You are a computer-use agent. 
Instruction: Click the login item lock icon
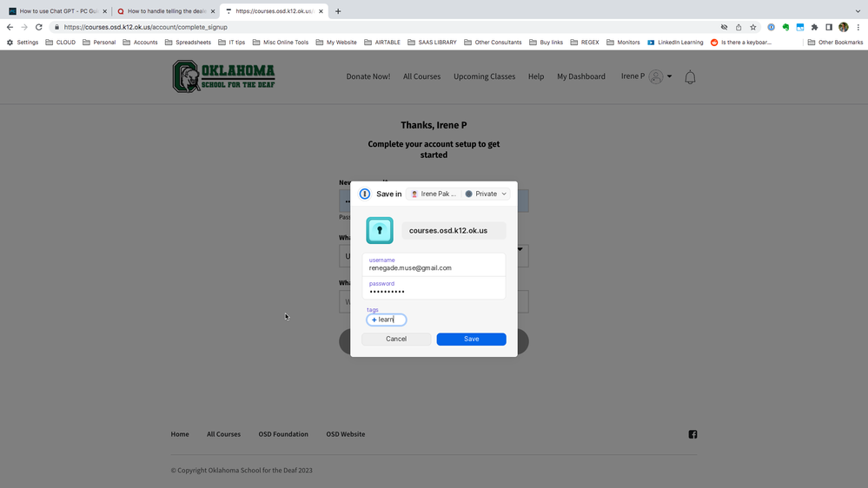(x=380, y=231)
